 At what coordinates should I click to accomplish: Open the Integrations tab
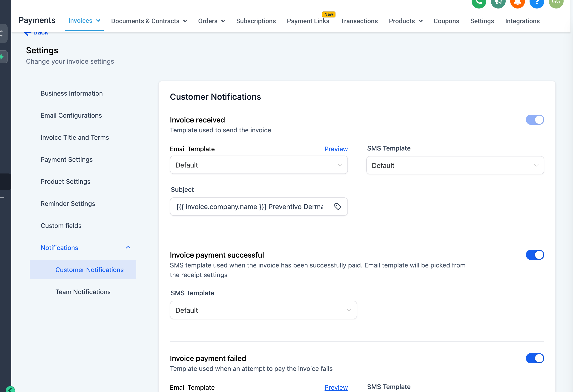(x=522, y=21)
